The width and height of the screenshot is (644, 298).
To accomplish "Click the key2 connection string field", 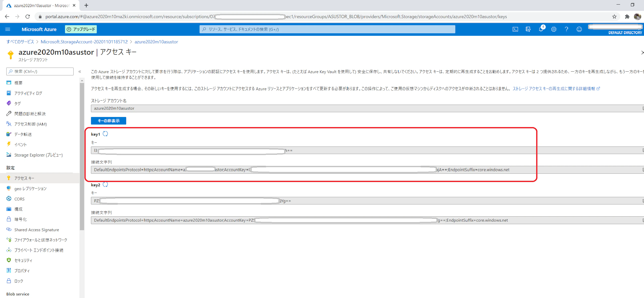I will 367,220.
